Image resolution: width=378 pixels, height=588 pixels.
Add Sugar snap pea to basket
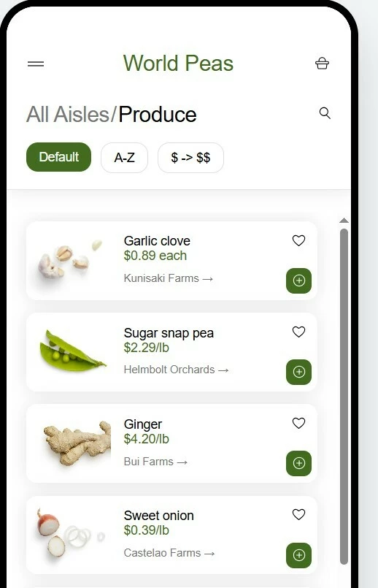(298, 372)
